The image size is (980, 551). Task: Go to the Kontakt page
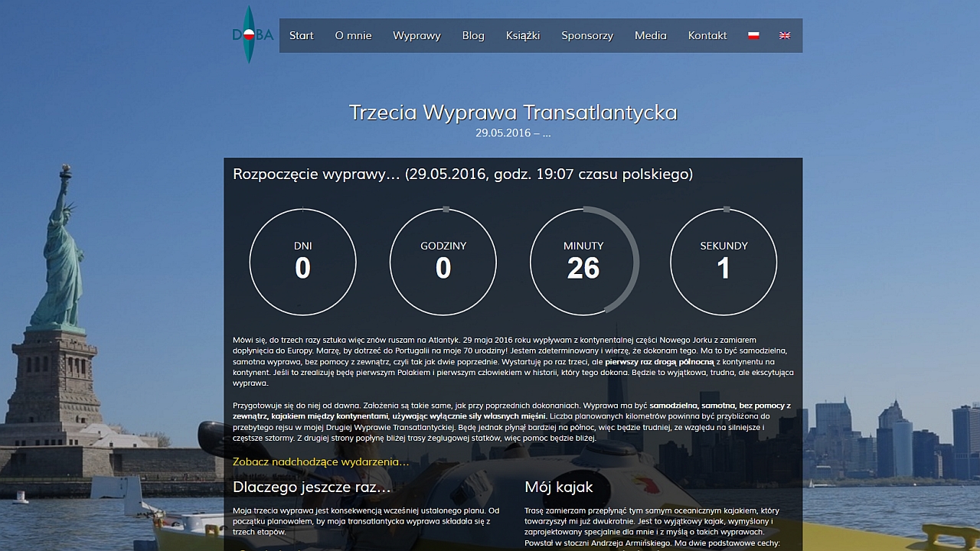(x=707, y=35)
